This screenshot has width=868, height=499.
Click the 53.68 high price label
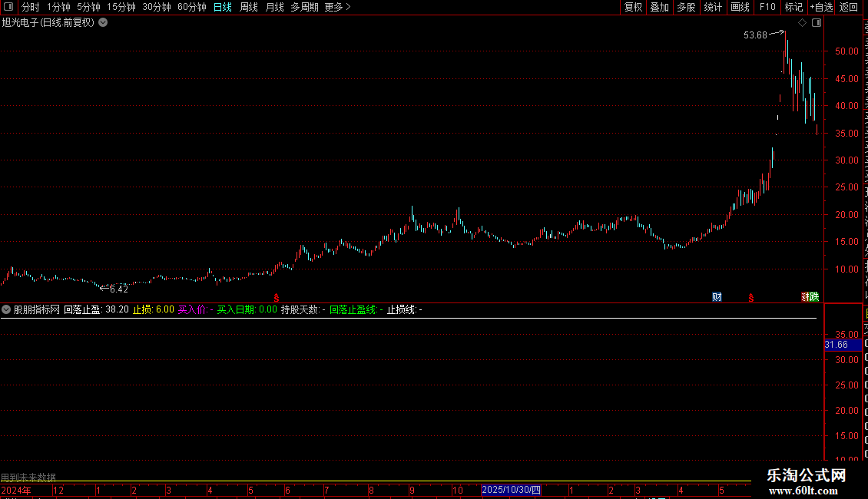click(x=755, y=35)
